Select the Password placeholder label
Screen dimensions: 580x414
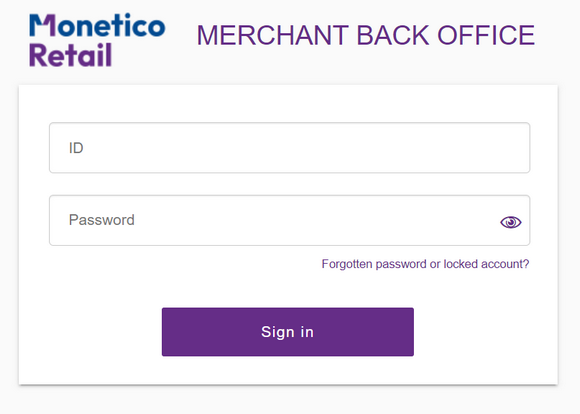coord(102,220)
